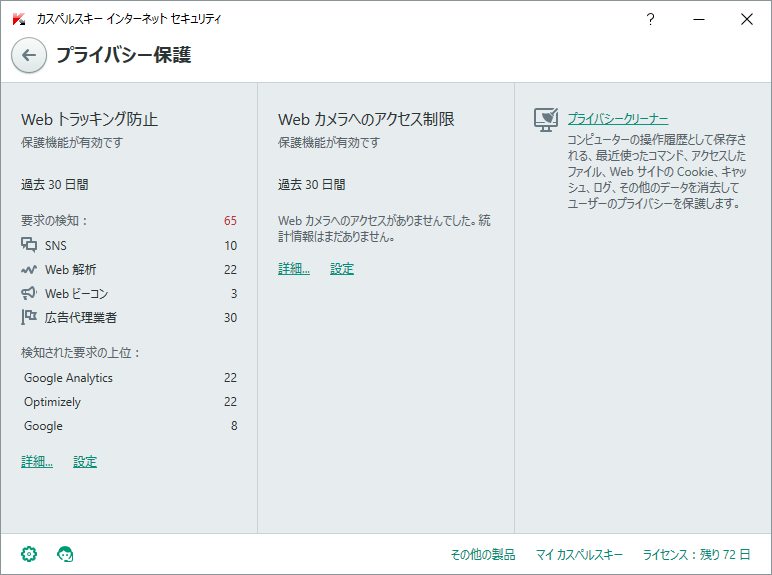Viewport: 772px width, 575px height.
Task: Click the 広告代理業者 flag icon
Action: coord(29,317)
